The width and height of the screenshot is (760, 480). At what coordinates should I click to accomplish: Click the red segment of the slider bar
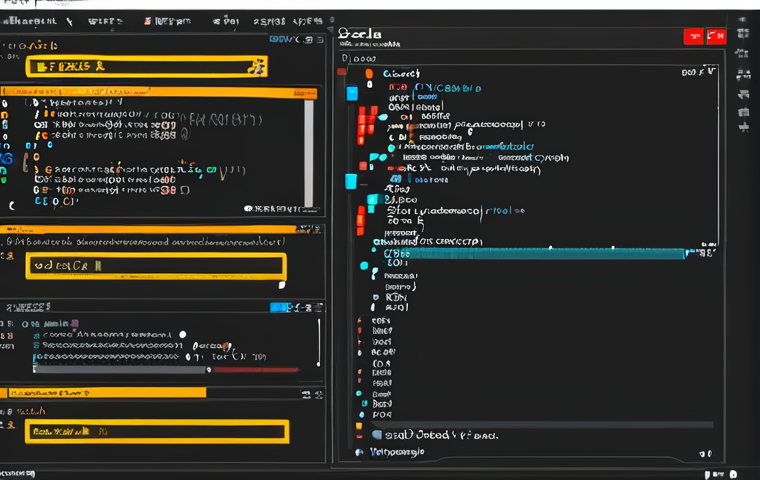(255, 370)
